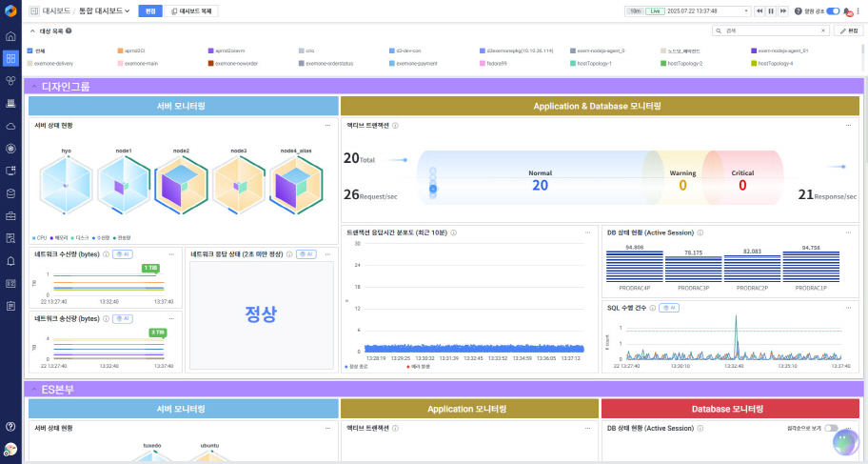Open the help question mark in the sidebar bottom

click(10, 426)
